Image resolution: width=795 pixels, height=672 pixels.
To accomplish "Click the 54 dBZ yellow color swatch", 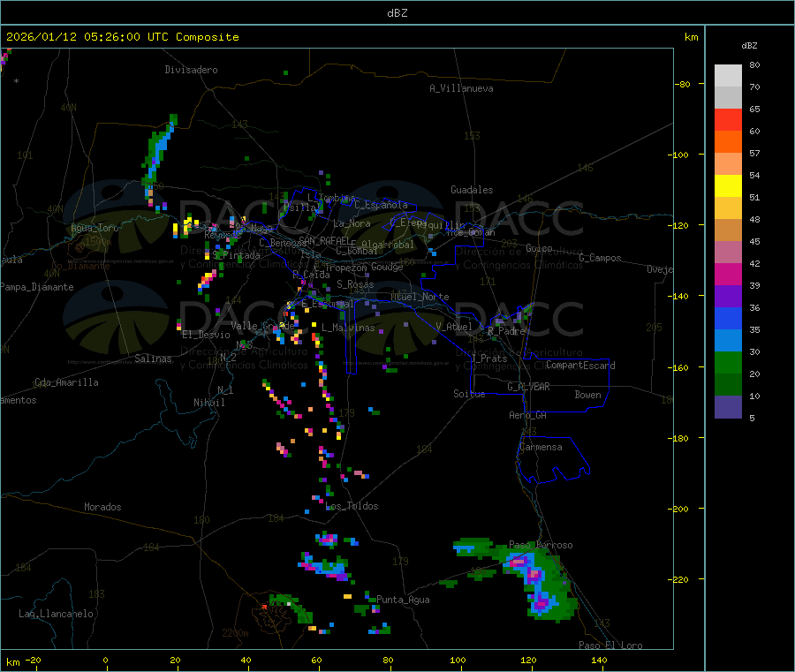I will pyautogui.click(x=728, y=186).
